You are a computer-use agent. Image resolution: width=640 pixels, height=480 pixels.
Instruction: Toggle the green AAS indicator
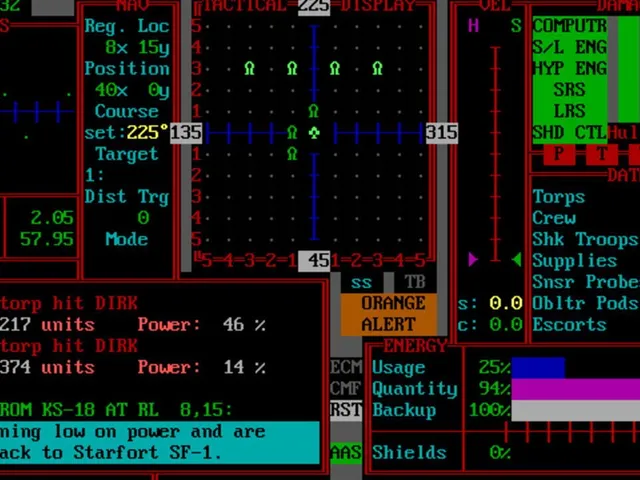point(346,453)
